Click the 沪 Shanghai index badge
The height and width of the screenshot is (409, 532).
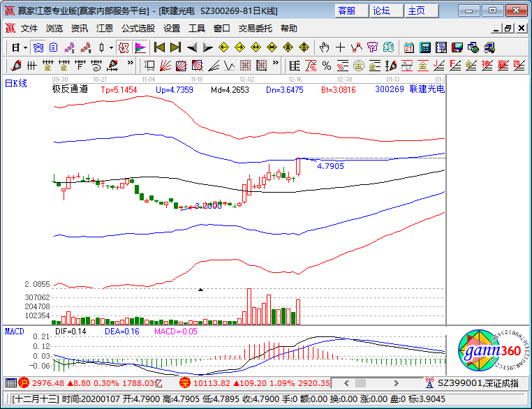click(24, 383)
